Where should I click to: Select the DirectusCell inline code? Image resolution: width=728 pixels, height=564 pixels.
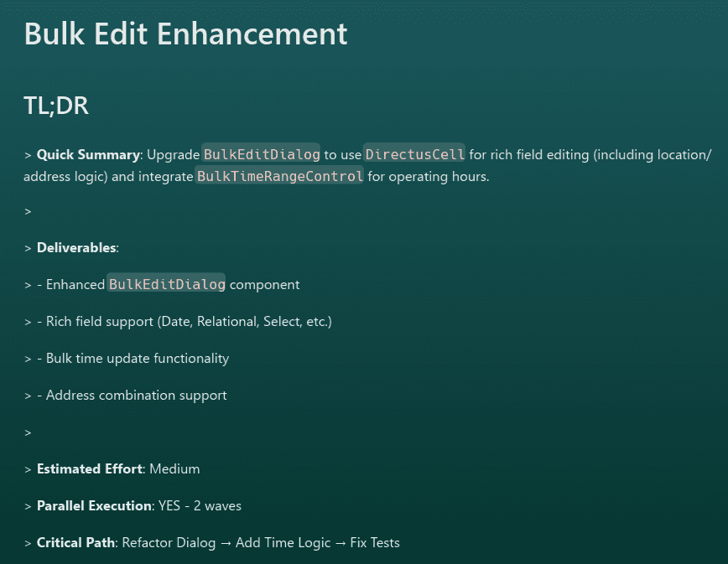point(414,155)
